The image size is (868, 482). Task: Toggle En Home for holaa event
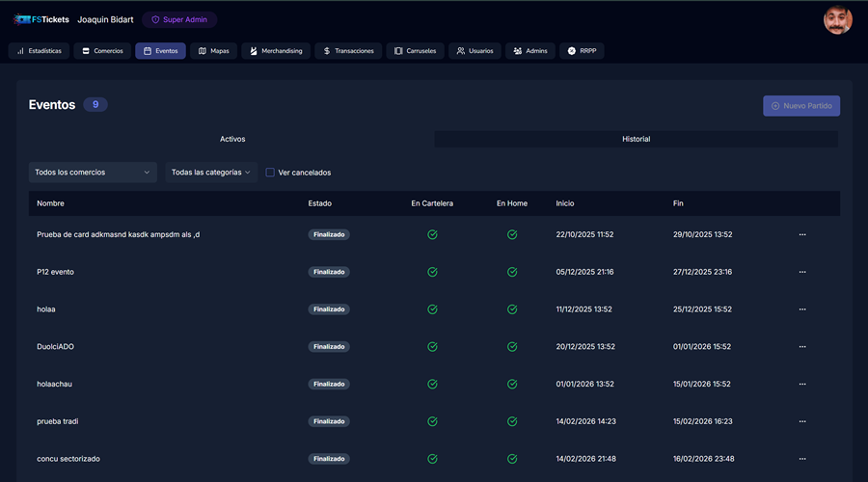(x=512, y=309)
